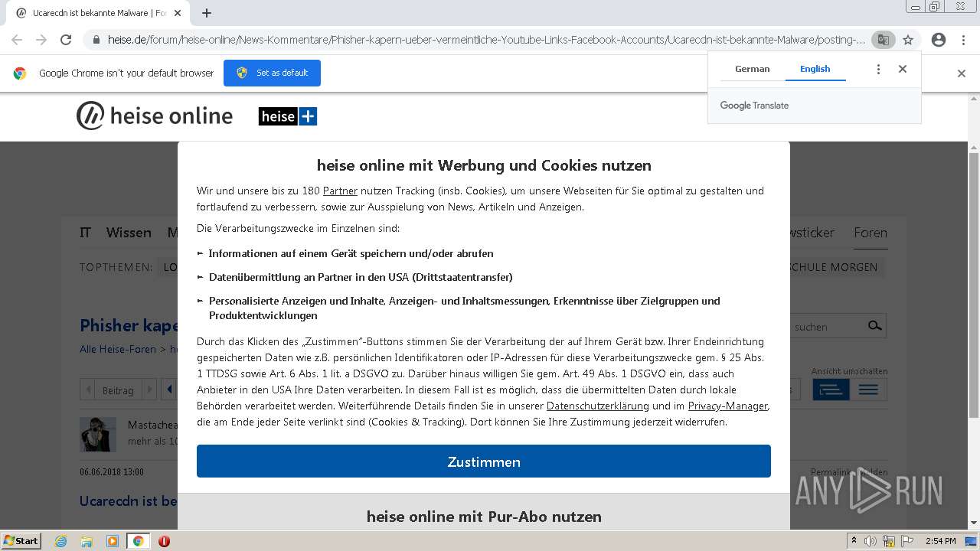Click the Alle Heise-Foren breadcrumb link

tap(118, 349)
